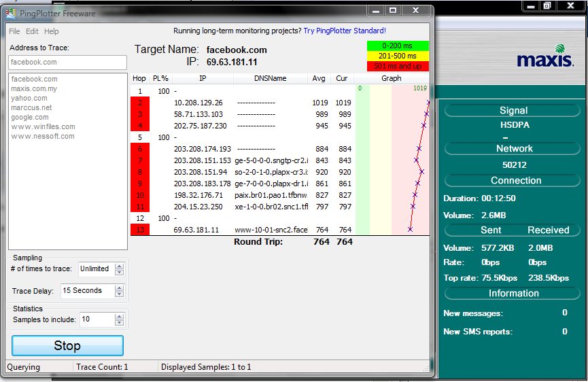
Task: Click the Round Trip average value 764
Action: point(322,242)
